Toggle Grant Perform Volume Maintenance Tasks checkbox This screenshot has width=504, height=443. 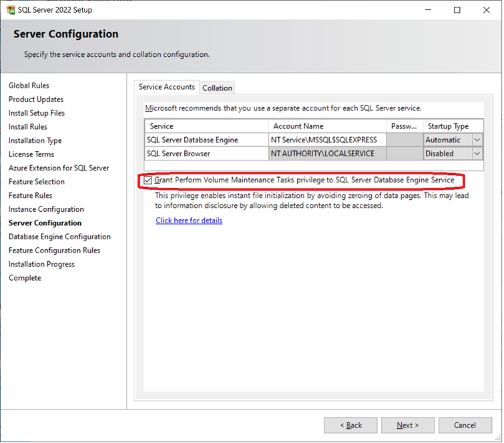click(148, 180)
